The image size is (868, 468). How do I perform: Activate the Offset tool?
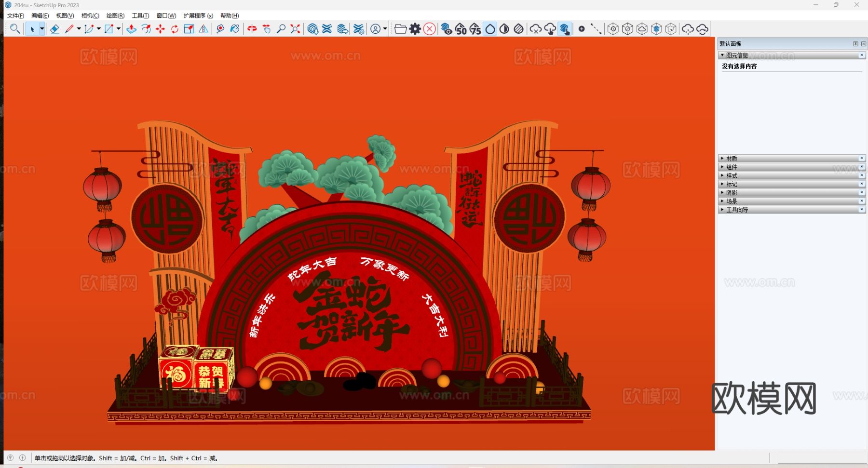coord(146,29)
